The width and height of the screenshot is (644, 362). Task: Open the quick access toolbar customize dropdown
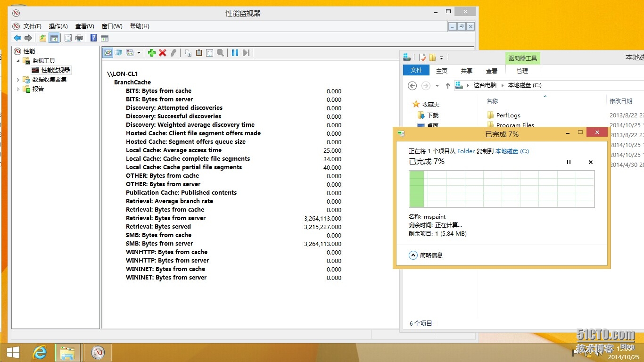441,58
